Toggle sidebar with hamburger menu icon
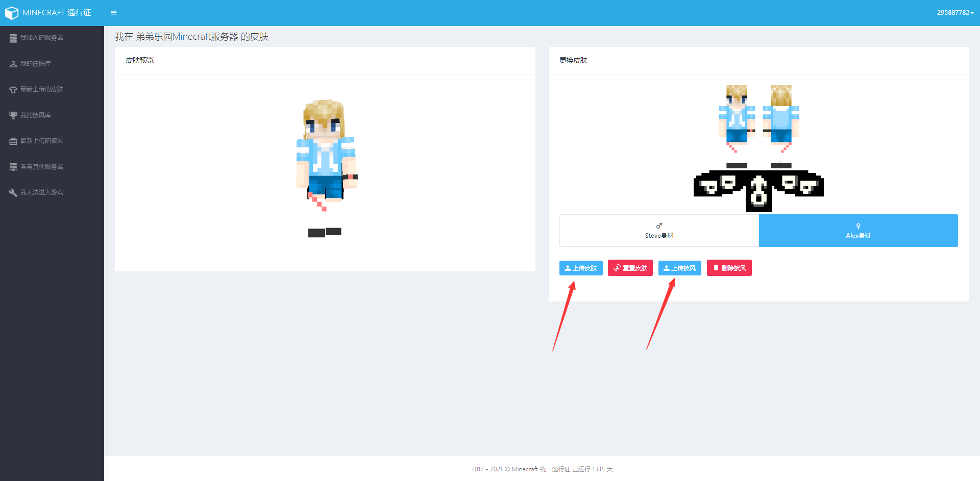Screen dimensions: 980x481 (x=114, y=13)
